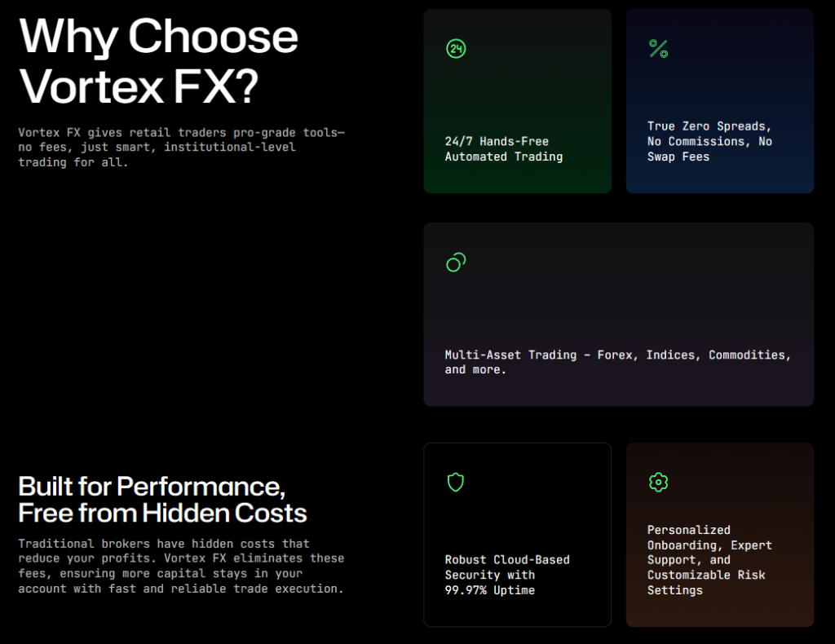
Task: Select the True Zero Spreads feature card
Action: point(720,100)
